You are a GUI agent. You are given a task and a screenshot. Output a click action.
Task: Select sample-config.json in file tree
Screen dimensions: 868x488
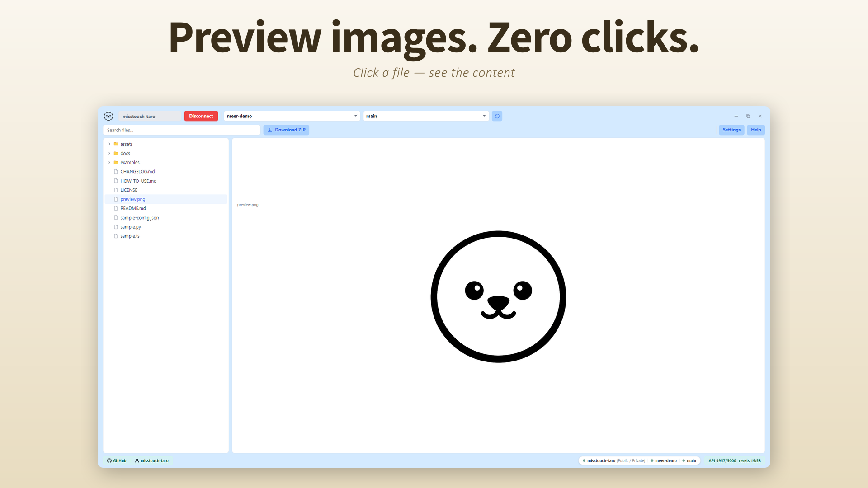click(x=166, y=218)
